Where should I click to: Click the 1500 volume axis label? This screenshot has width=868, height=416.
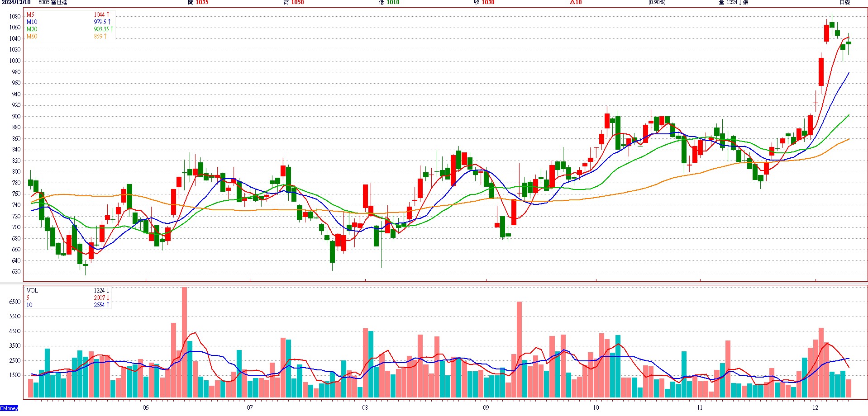15,375
